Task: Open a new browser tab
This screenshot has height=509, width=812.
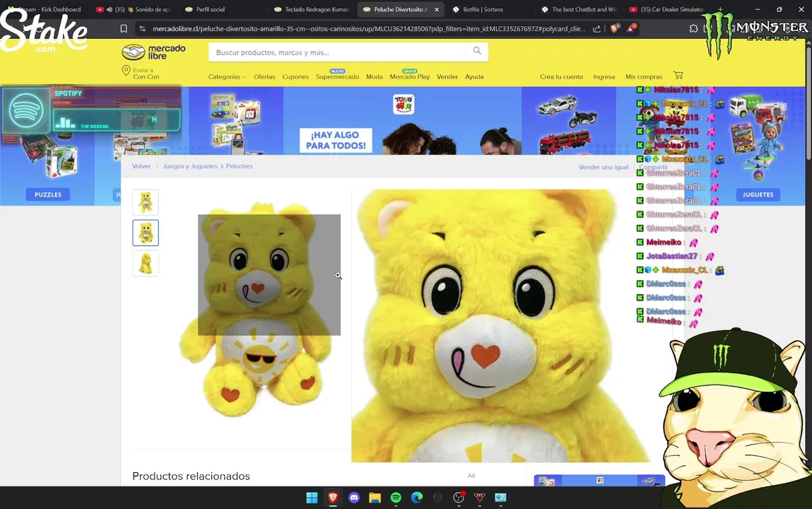Action: [x=720, y=9]
